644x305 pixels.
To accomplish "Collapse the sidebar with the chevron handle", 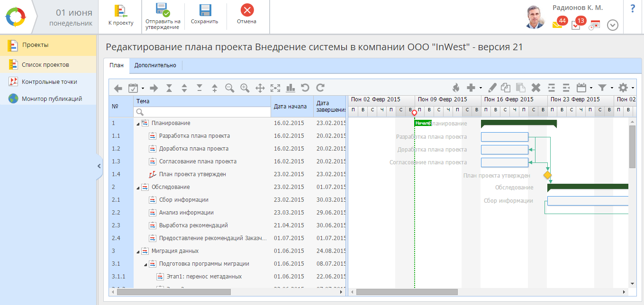I will click(x=99, y=166).
